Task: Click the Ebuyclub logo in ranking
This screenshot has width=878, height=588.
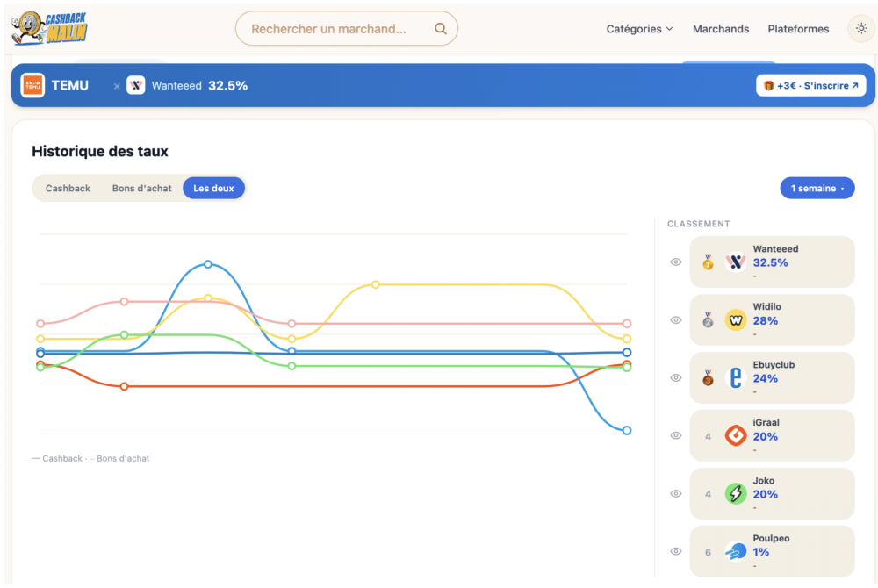Action: click(x=735, y=377)
